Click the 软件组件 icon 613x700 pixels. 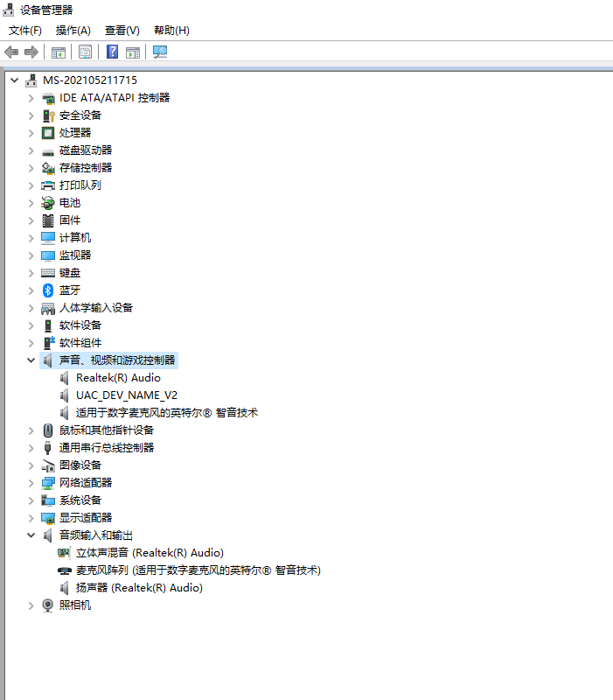48,343
